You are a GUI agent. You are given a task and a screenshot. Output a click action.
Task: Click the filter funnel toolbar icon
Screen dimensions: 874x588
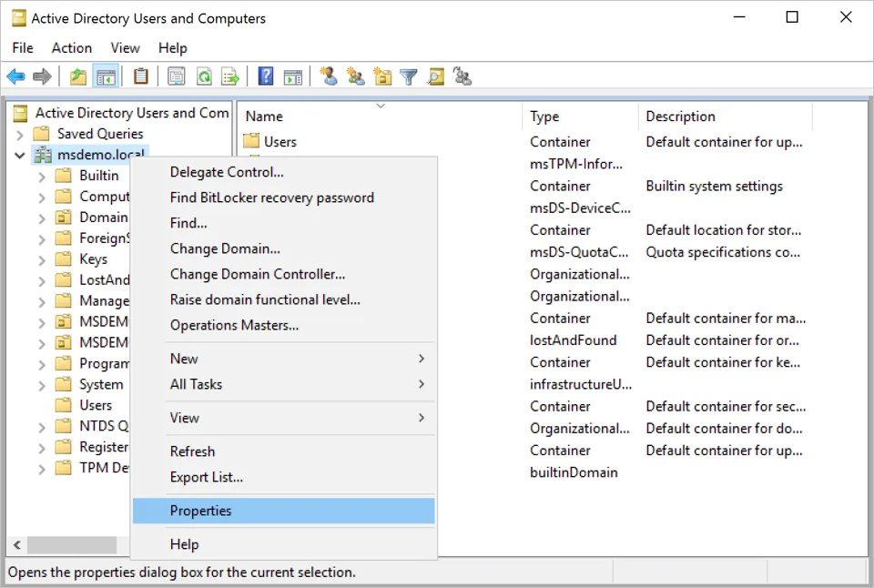pos(409,76)
